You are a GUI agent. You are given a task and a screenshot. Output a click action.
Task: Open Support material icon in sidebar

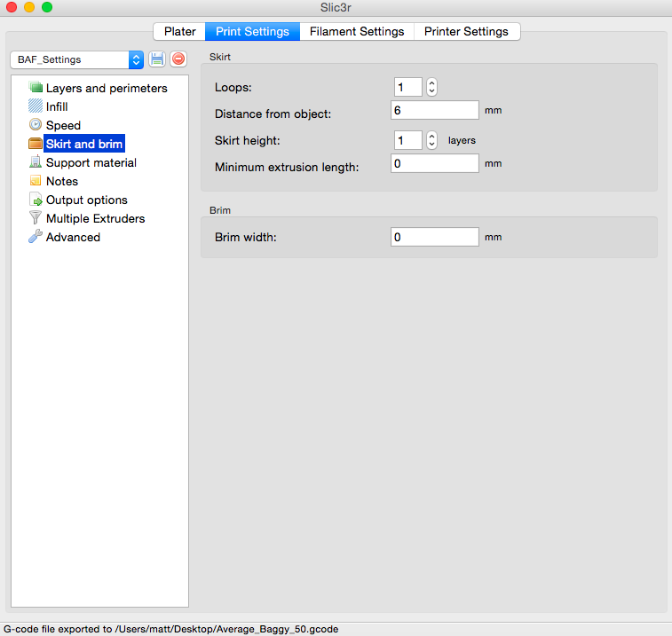(x=36, y=162)
